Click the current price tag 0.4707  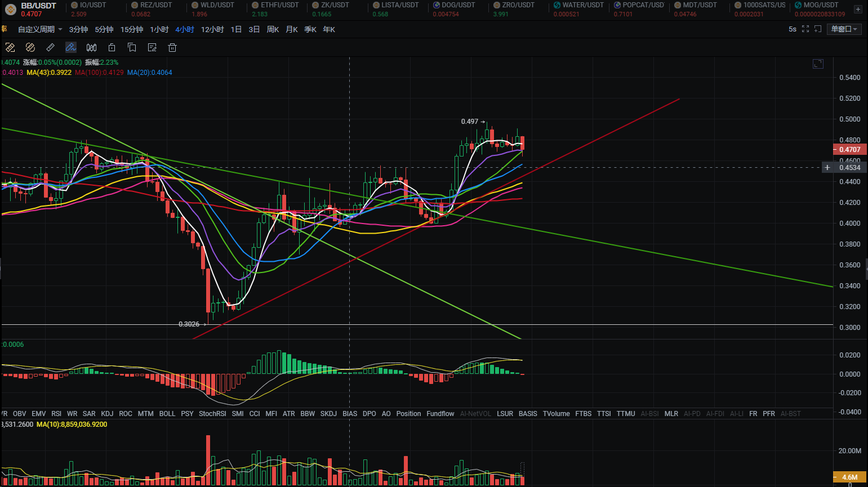(x=849, y=150)
